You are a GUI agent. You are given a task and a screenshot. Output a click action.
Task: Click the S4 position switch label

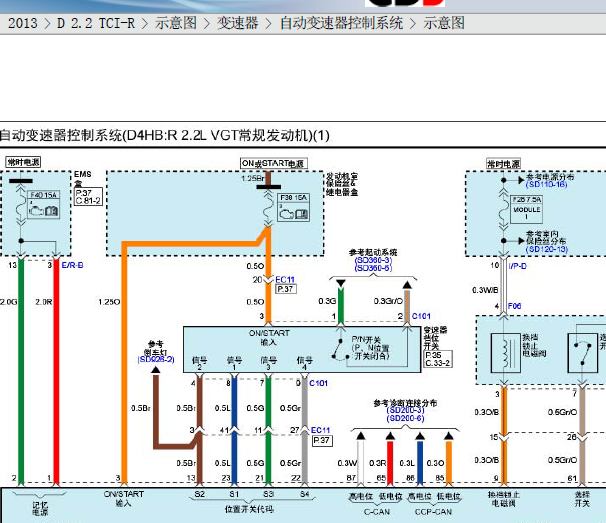(x=305, y=494)
